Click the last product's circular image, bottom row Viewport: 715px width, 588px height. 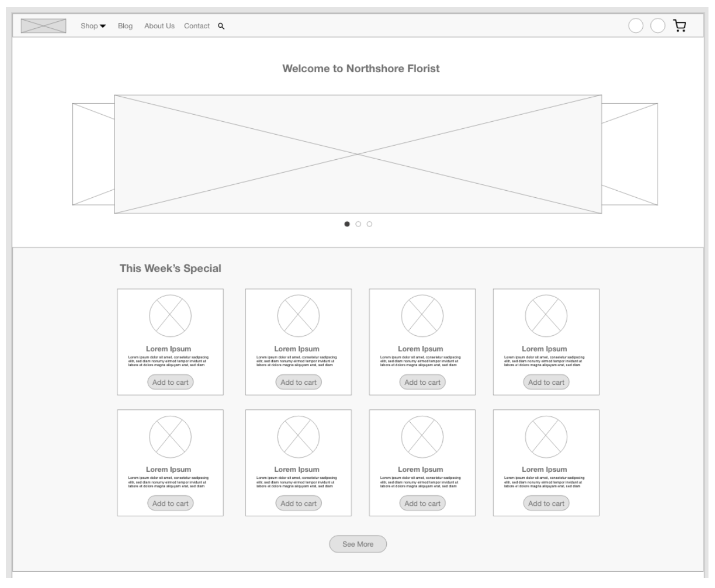pyautogui.click(x=546, y=436)
